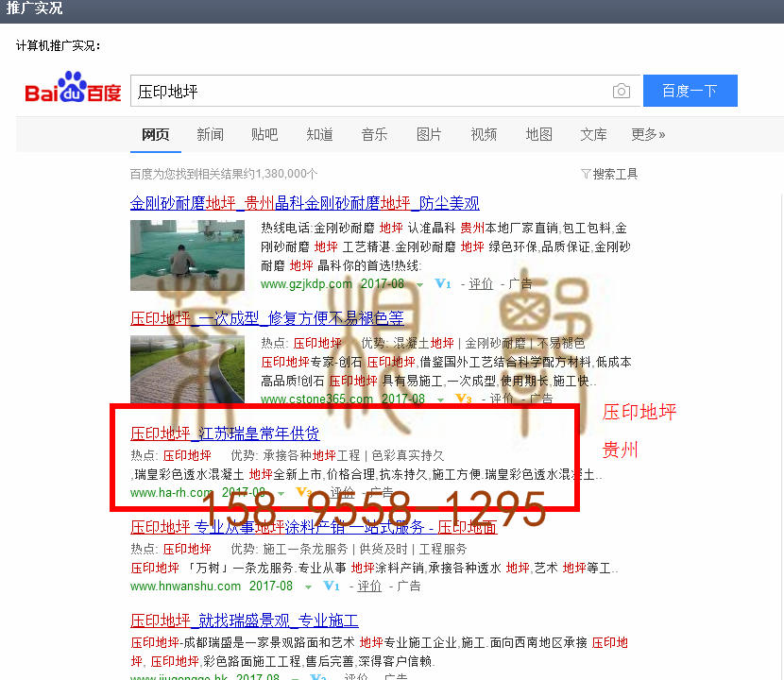Viewport: 784px width, 680px height.
Task: Click the 百度一下 search button
Action: point(690,91)
